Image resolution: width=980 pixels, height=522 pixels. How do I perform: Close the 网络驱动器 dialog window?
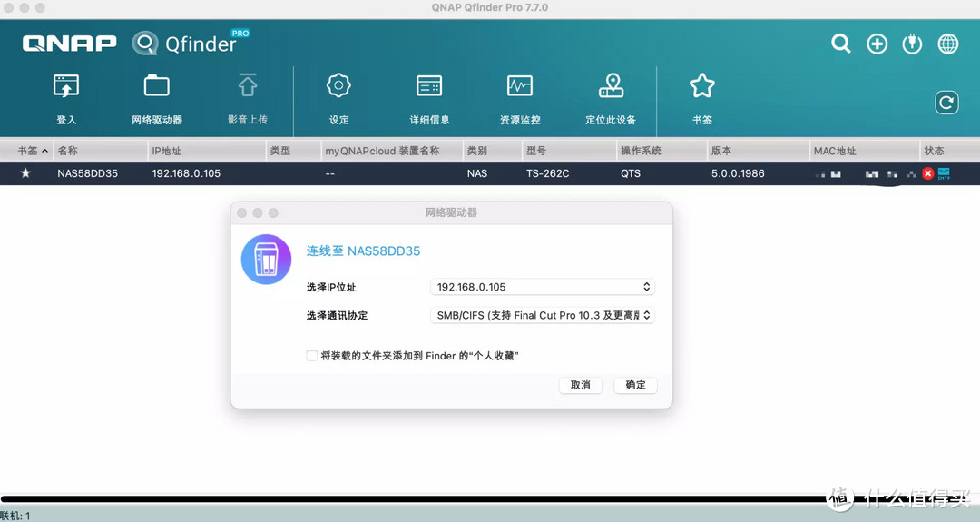pyautogui.click(x=242, y=213)
